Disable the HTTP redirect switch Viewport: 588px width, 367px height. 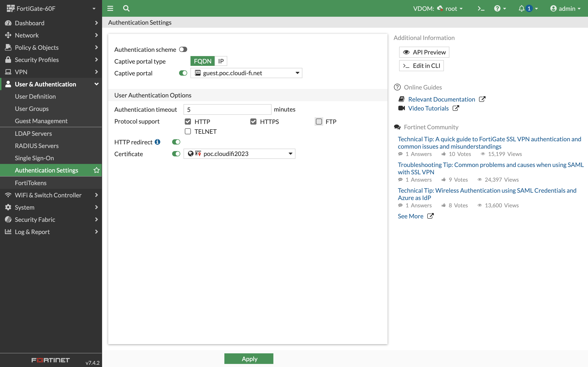[x=176, y=142]
